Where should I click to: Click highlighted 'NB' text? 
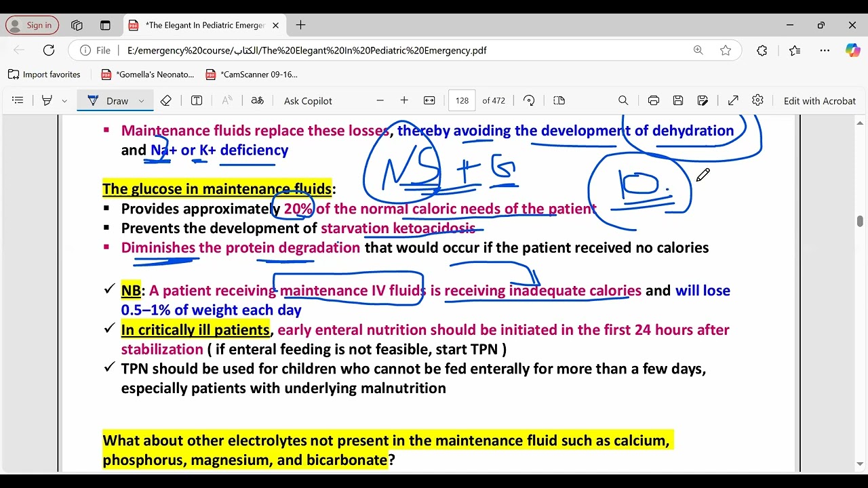click(x=131, y=291)
